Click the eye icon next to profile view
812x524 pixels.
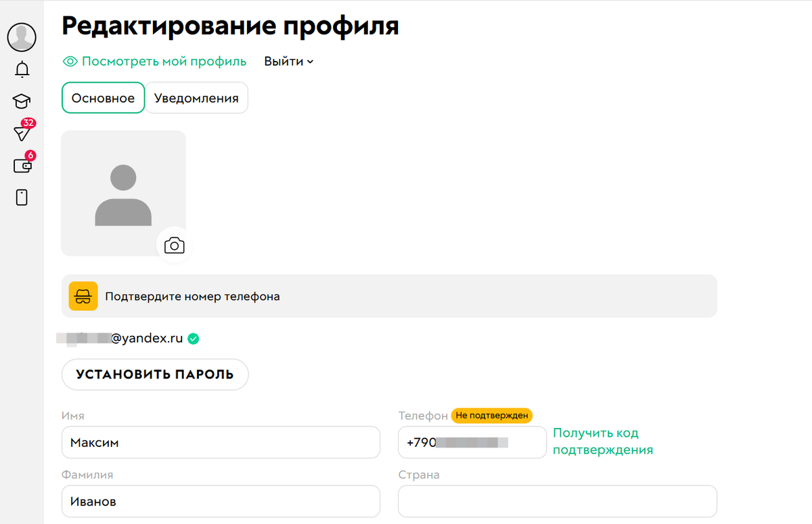tap(70, 61)
